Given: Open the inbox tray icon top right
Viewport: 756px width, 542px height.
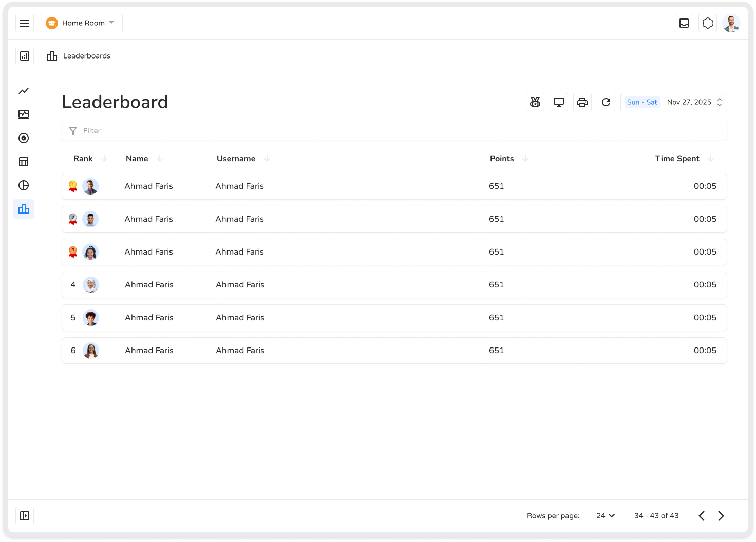Looking at the screenshot, I should [x=684, y=23].
